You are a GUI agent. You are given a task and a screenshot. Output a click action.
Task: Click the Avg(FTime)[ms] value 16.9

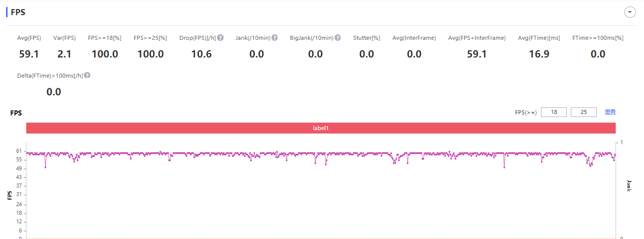pos(539,54)
